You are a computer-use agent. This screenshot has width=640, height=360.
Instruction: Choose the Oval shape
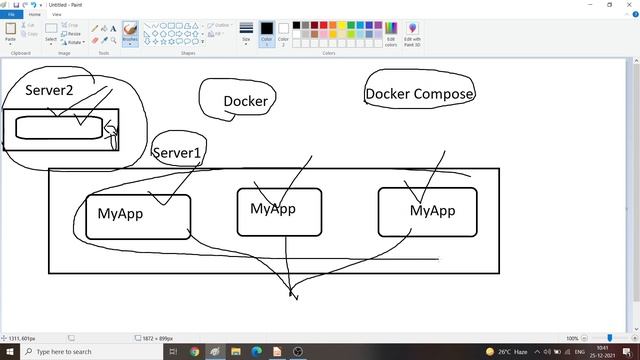163,26
